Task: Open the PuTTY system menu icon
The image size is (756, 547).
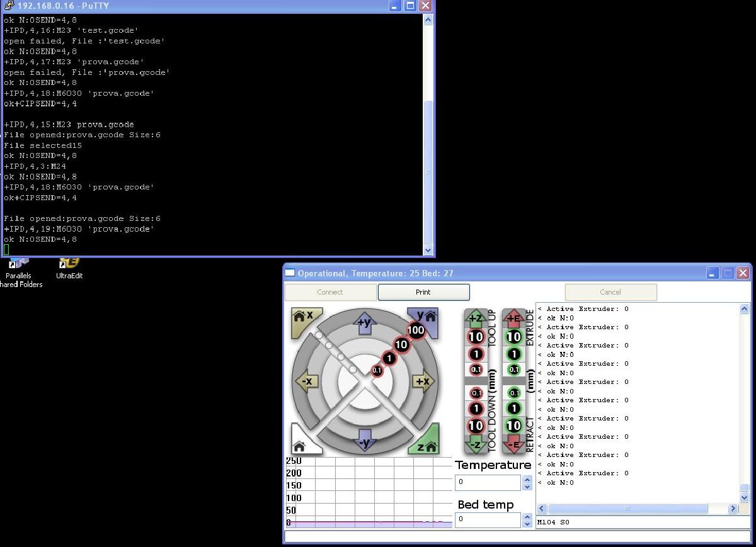Action: 9,6
